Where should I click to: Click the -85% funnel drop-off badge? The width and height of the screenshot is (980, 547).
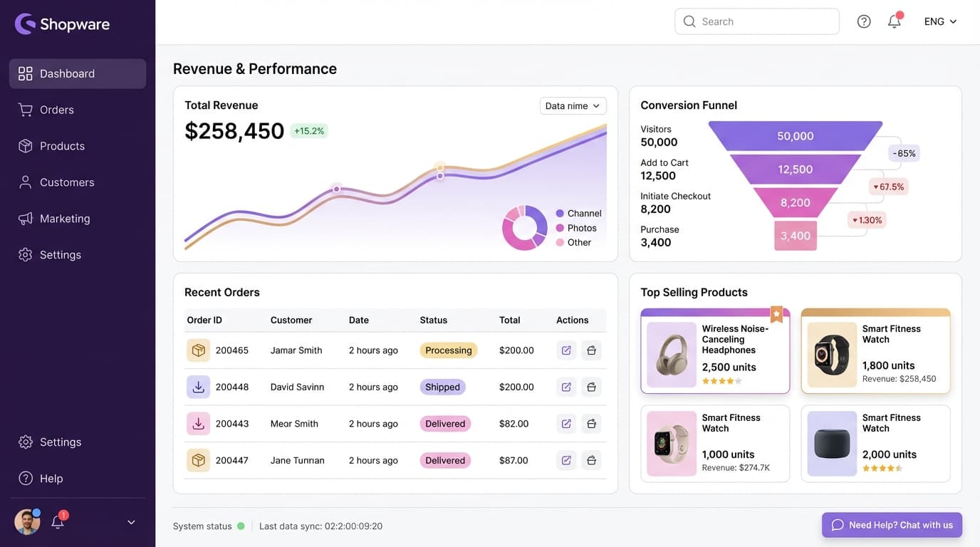point(905,153)
